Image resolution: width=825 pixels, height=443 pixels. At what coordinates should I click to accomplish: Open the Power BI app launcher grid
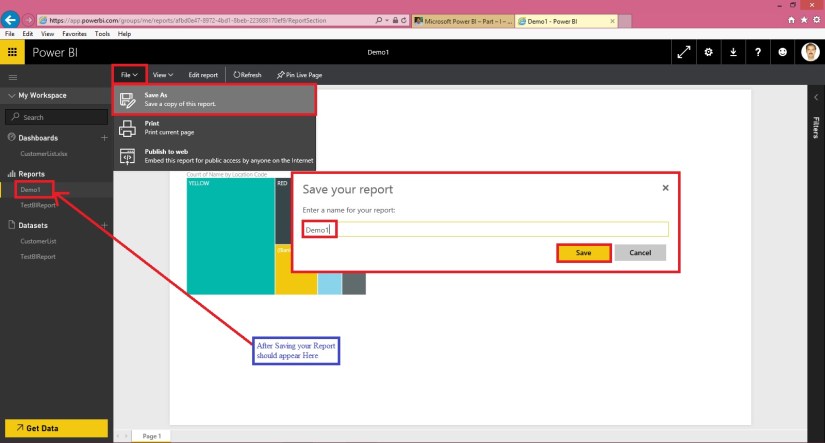coord(12,52)
